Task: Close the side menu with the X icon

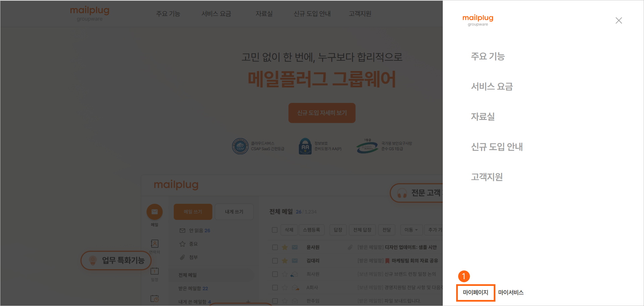Action: click(x=619, y=20)
